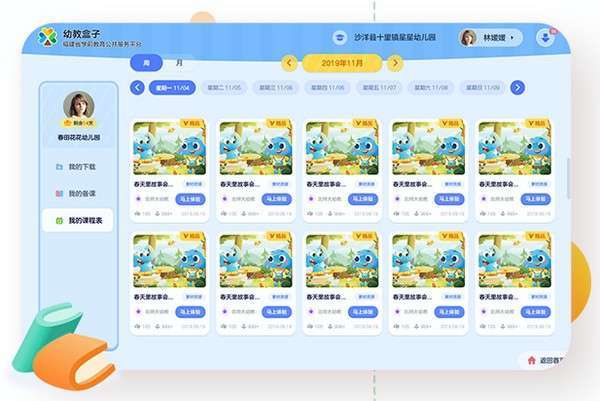Image resolution: width=600 pixels, height=401 pixels.
Task: Open the download icon with red badge
Action: [x=546, y=37]
